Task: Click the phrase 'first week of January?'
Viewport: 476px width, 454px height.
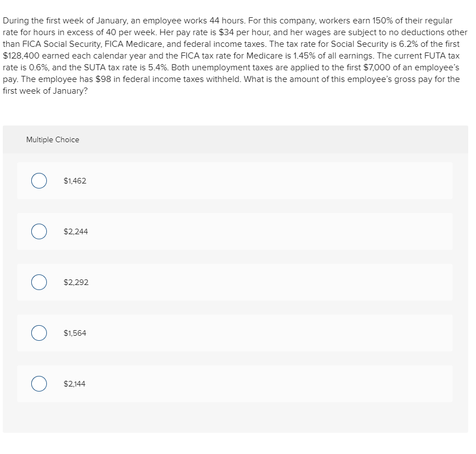Action: 45,91
